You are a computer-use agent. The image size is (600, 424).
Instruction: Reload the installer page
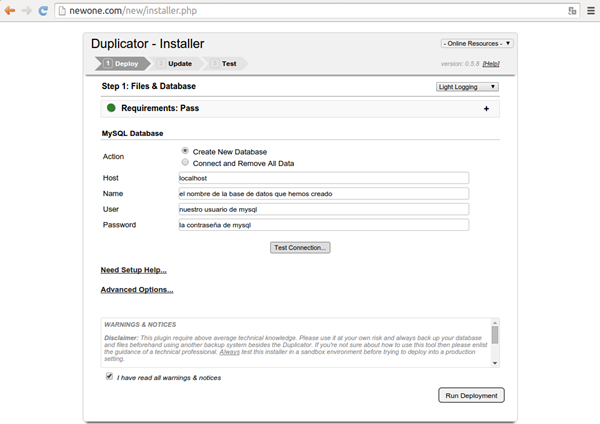pos(43,10)
